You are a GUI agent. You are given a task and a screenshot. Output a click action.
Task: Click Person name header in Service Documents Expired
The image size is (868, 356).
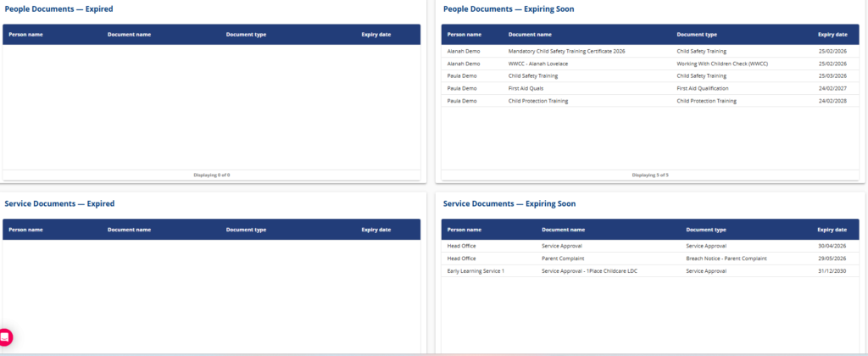pos(25,230)
